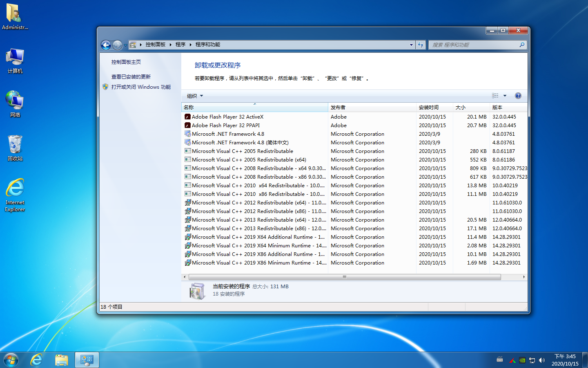This screenshot has width=588, height=368.
Task: Open the 组织 dropdown menu
Action: pyautogui.click(x=195, y=96)
